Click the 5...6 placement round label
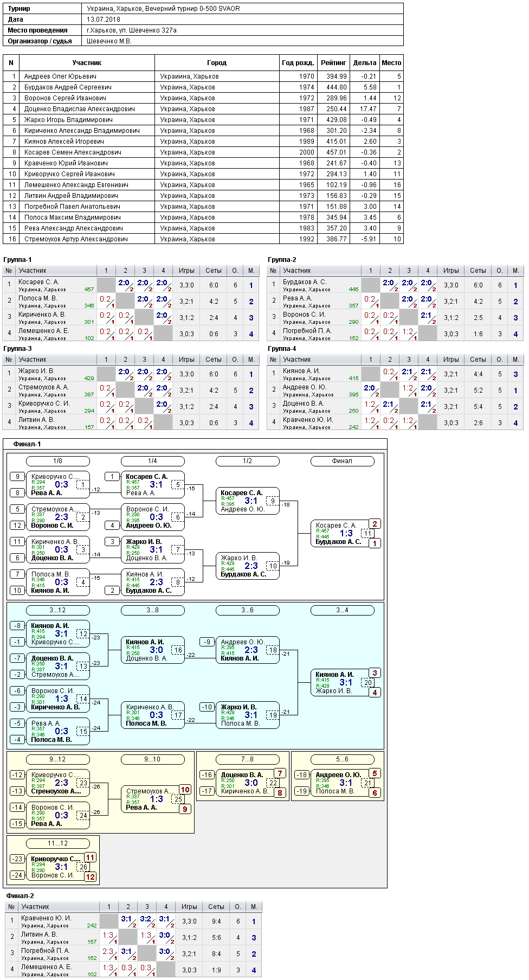Viewport: 529px width, 980px height. point(343,759)
